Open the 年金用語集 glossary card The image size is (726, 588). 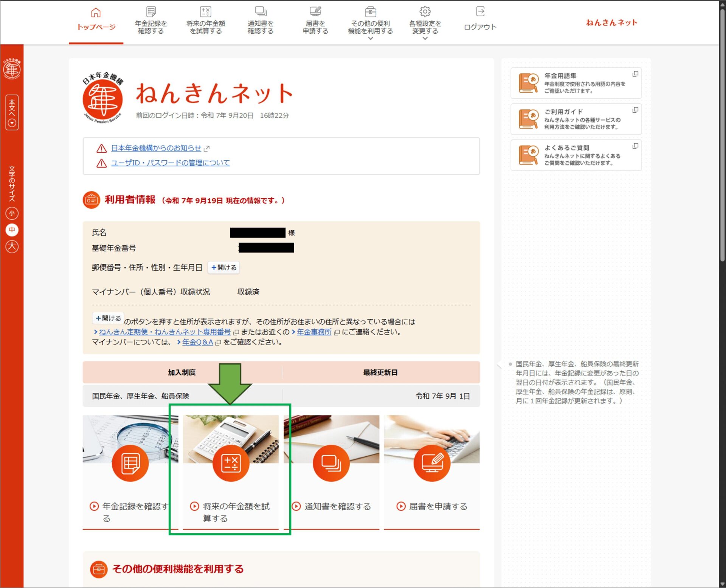click(576, 83)
